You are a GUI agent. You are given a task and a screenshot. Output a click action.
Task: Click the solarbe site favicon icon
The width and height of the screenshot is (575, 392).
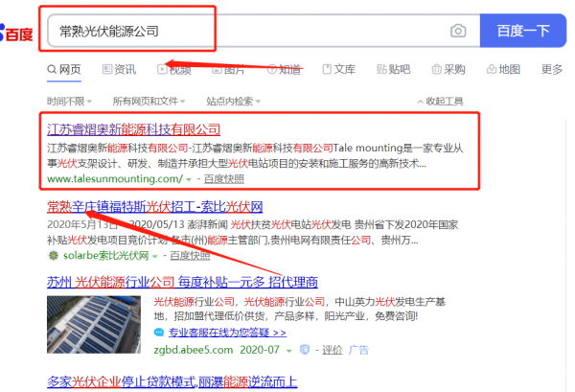pos(54,255)
